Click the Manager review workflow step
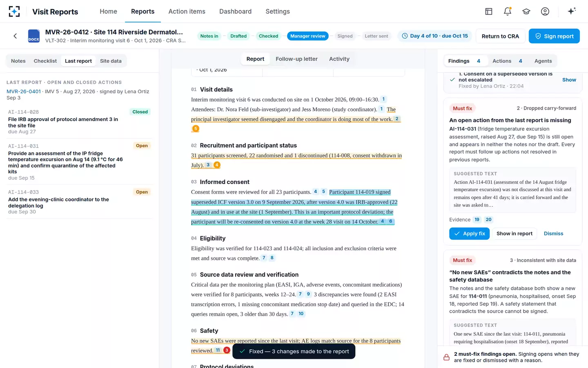 point(308,36)
